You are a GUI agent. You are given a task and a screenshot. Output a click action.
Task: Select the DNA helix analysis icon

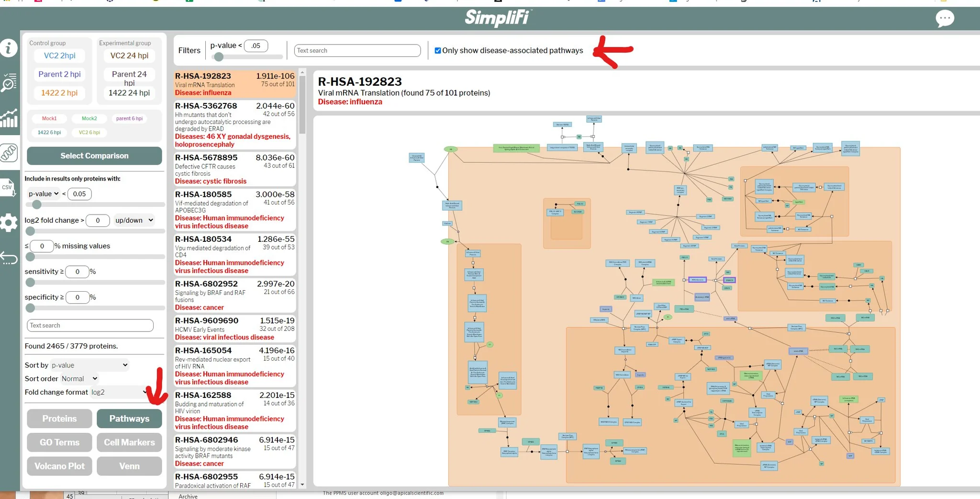pyautogui.click(x=9, y=153)
